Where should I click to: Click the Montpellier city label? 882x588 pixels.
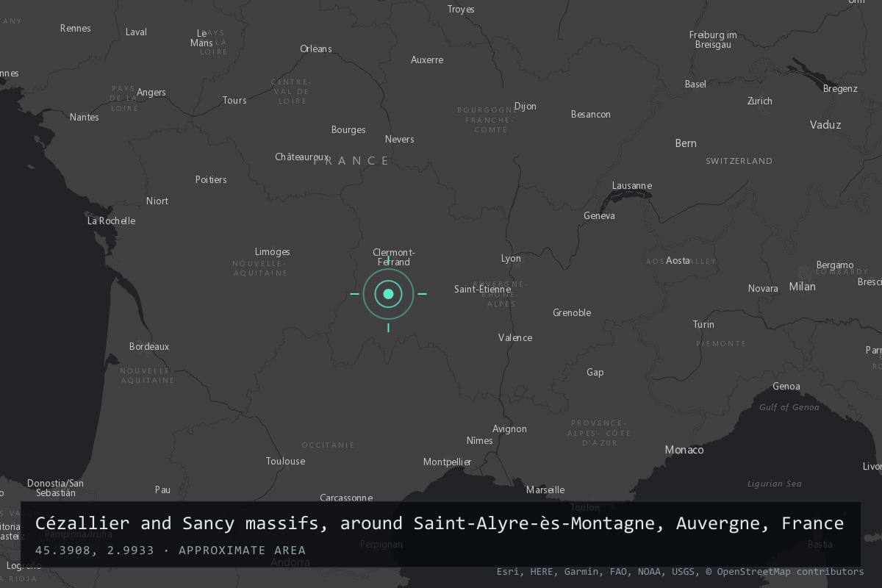448,462
